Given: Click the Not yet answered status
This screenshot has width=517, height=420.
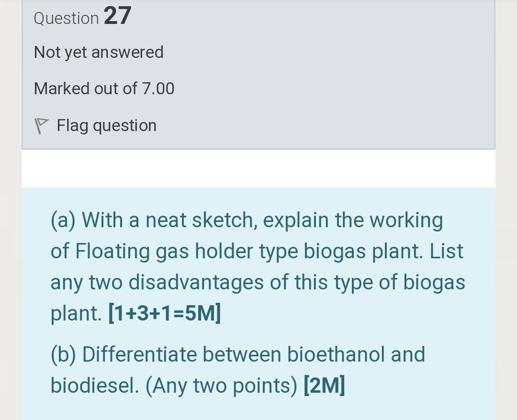Looking at the screenshot, I should pos(99,52).
